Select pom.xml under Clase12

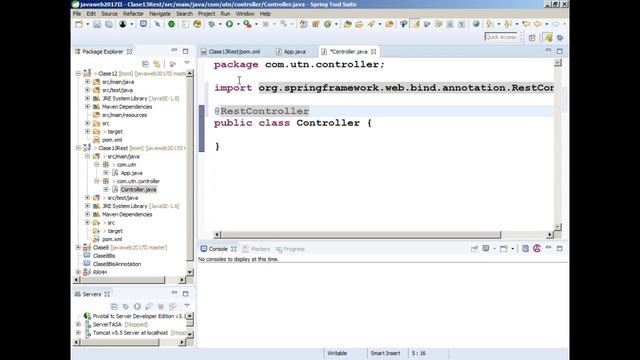[112, 140]
